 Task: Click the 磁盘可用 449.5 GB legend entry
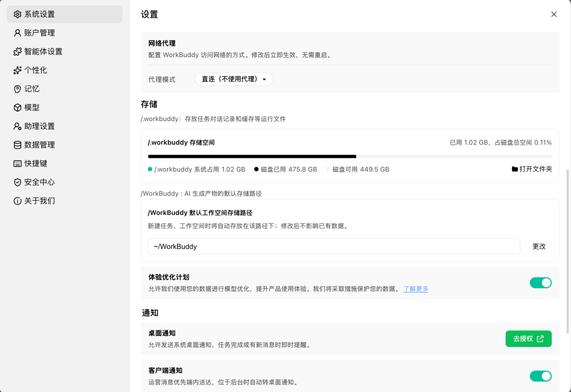pyautogui.click(x=357, y=169)
